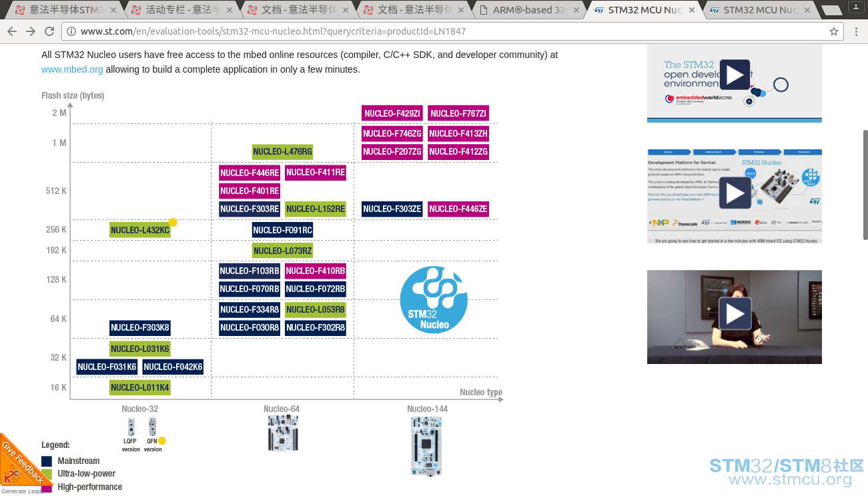Choose the NUCLEO-L152RE board
The image size is (868, 496).
[316, 209]
